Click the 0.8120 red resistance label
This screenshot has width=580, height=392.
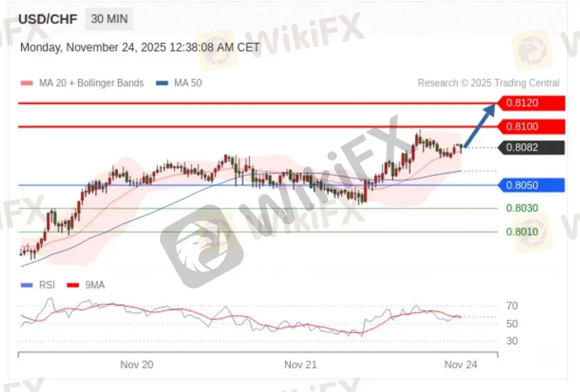tap(531, 103)
